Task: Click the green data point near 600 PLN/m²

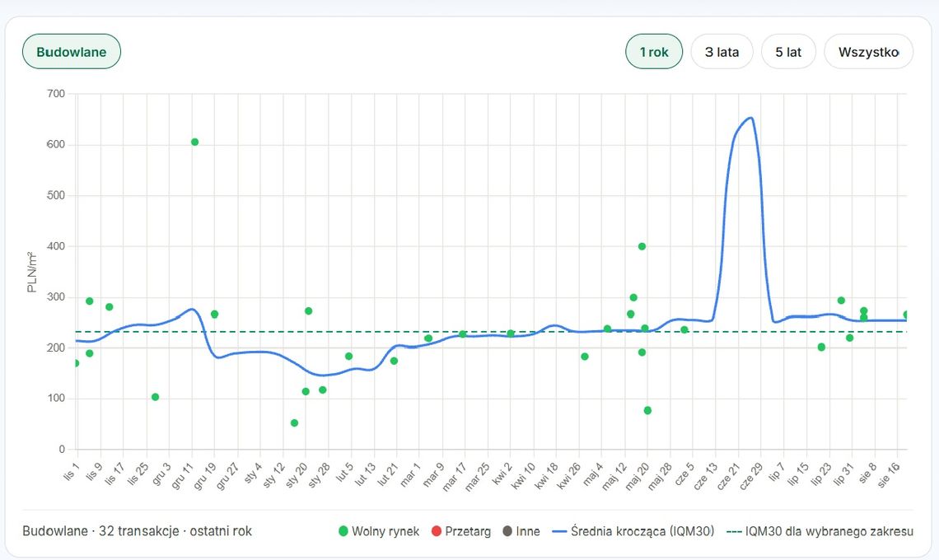Action: [x=194, y=142]
